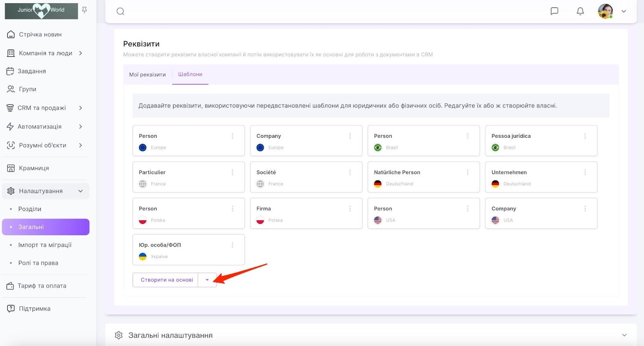
Task: Expand CRM та продажі submenu
Action: coord(80,108)
